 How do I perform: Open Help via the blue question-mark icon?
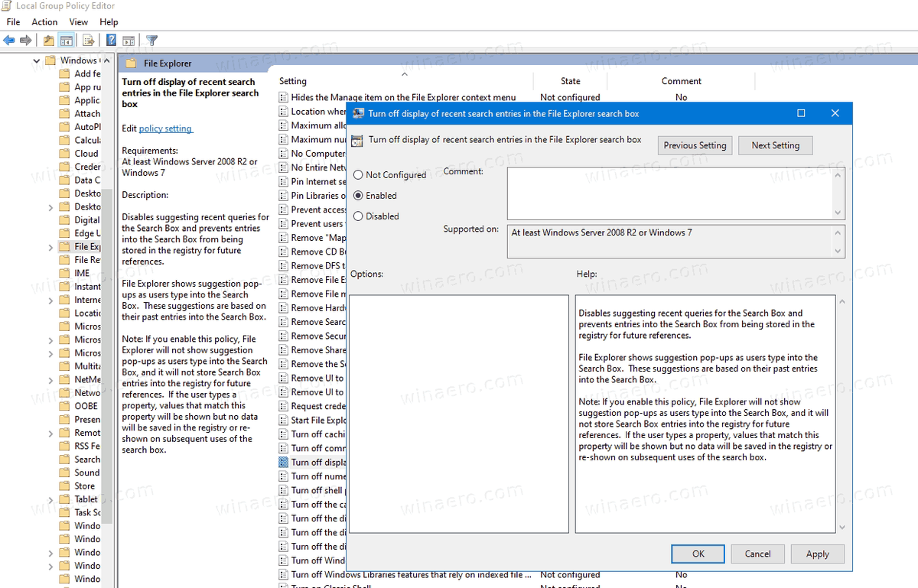coord(111,41)
